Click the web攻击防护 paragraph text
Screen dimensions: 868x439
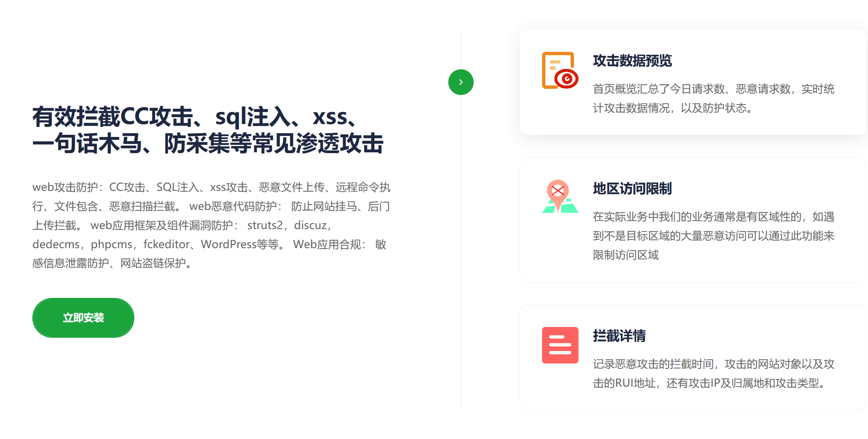coord(212,225)
